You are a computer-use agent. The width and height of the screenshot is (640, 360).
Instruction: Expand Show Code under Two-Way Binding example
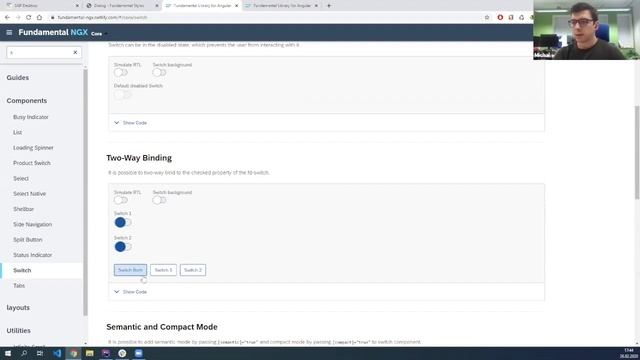[131, 292]
